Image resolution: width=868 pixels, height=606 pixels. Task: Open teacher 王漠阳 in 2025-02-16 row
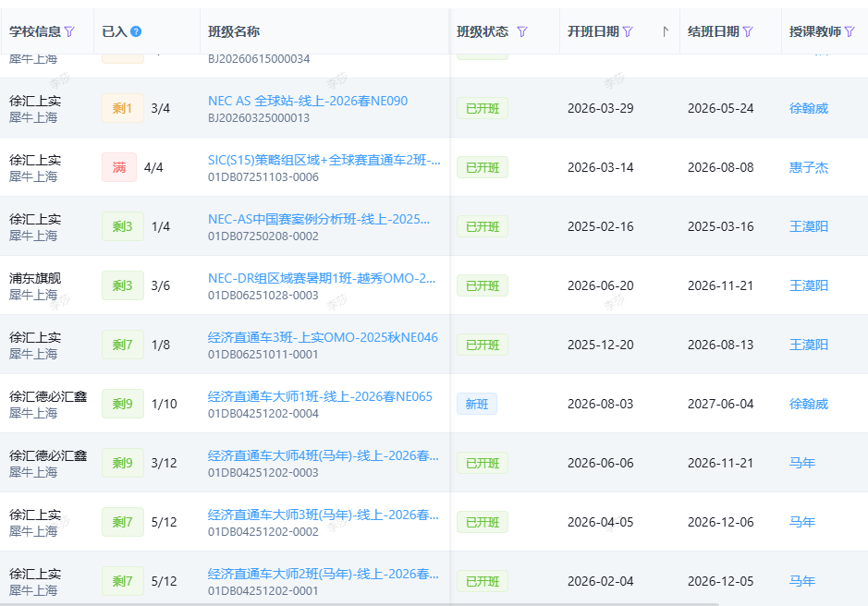(809, 227)
